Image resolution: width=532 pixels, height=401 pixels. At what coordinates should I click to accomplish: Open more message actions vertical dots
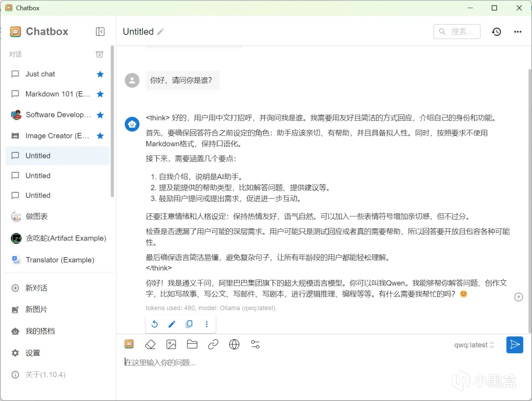207,324
